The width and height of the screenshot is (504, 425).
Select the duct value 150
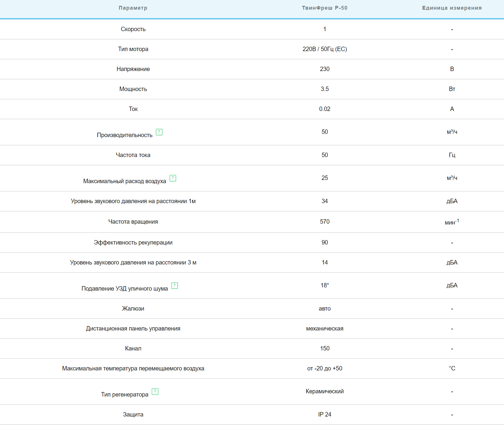[325, 348]
